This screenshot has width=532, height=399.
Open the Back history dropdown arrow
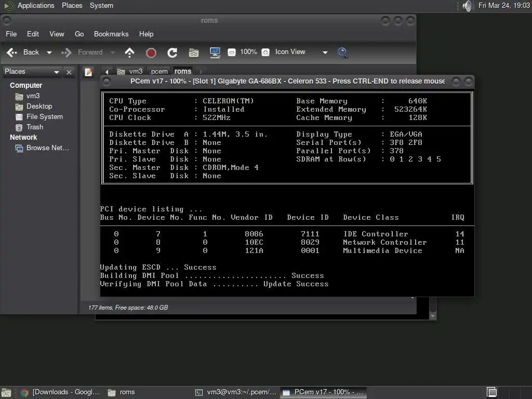click(x=49, y=52)
